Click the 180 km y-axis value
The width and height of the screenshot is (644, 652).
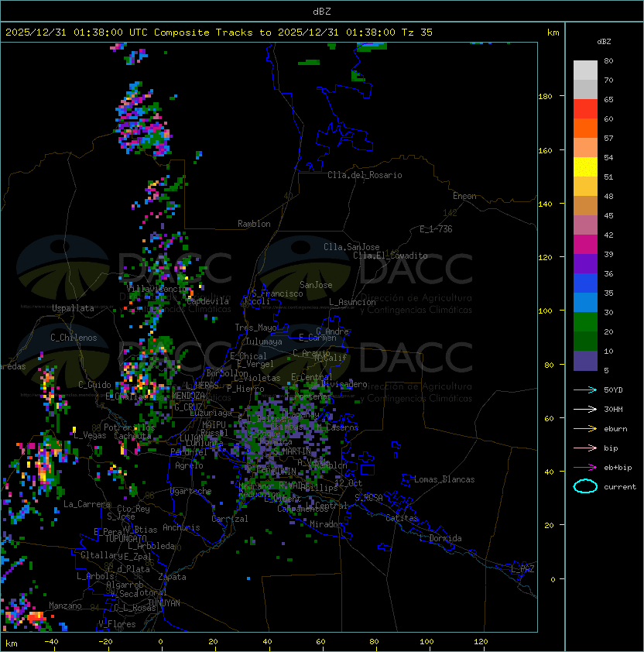pos(545,97)
